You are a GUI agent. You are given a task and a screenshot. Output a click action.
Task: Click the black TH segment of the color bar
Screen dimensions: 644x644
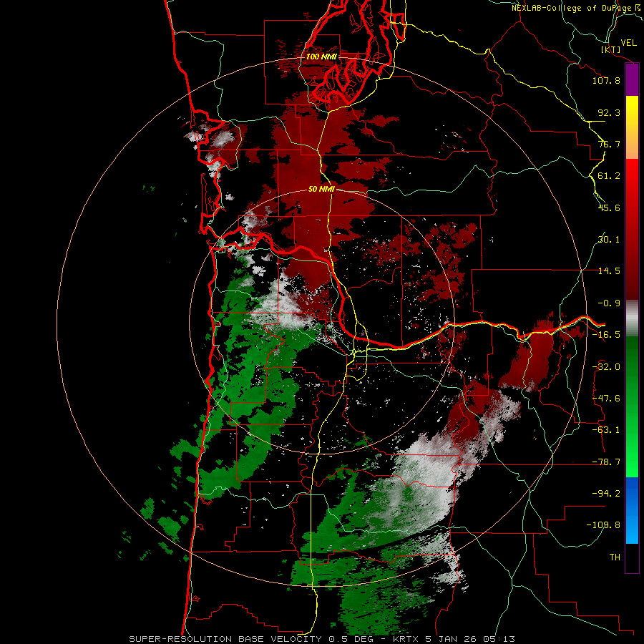632,557
